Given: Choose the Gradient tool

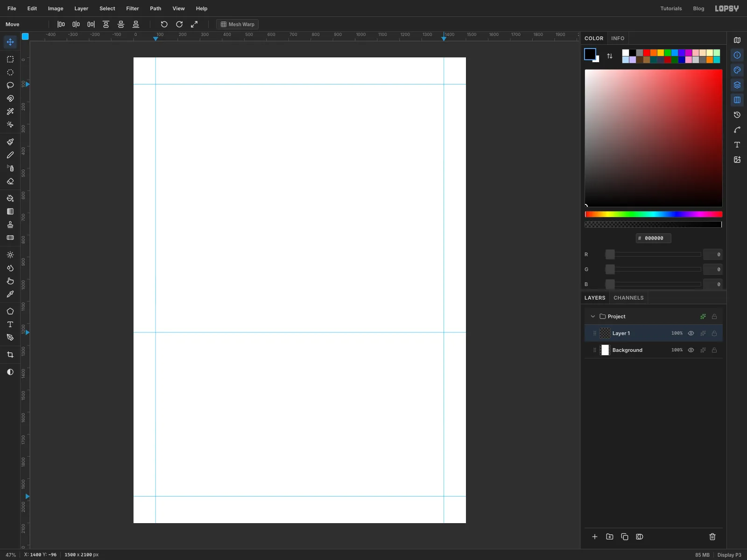Looking at the screenshot, I should coord(10,211).
